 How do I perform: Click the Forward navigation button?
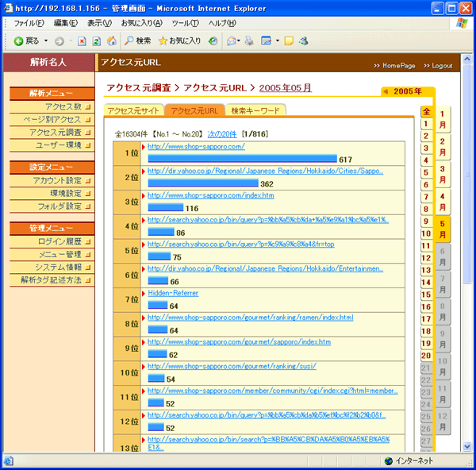[x=59, y=41]
